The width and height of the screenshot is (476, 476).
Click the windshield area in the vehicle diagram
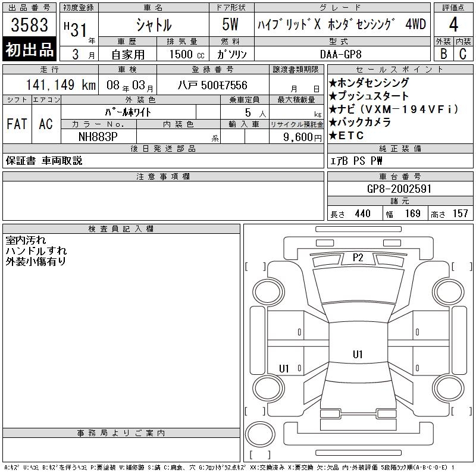click(358, 286)
